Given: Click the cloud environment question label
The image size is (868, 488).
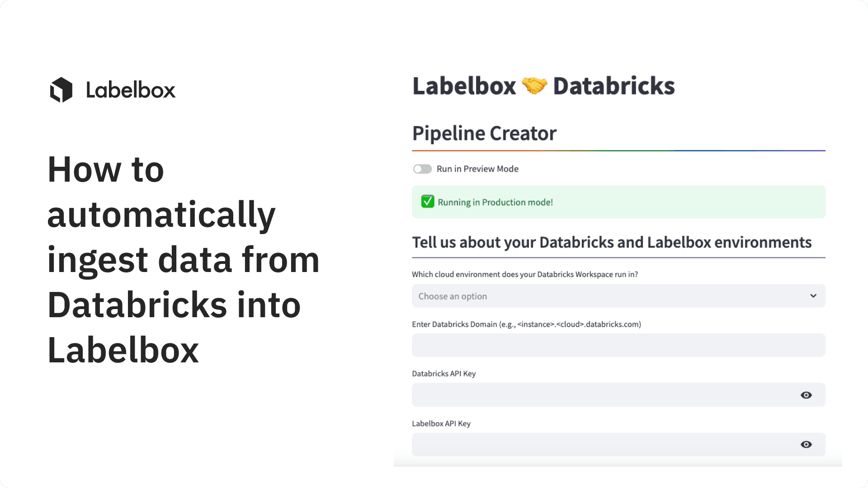Looking at the screenshot, I should (524, 274).
